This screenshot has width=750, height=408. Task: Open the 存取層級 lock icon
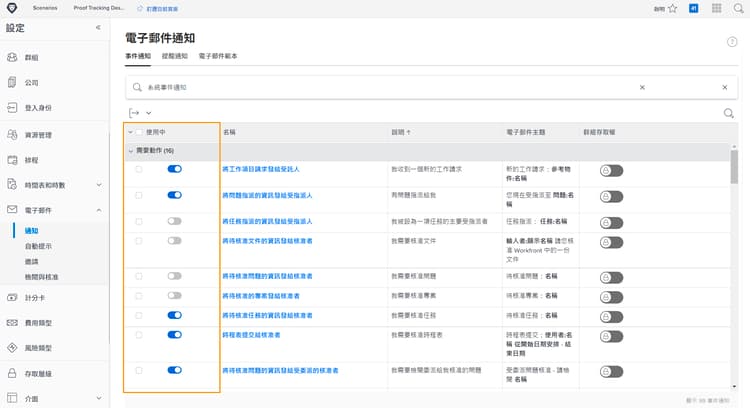click(x=12, y=373)
